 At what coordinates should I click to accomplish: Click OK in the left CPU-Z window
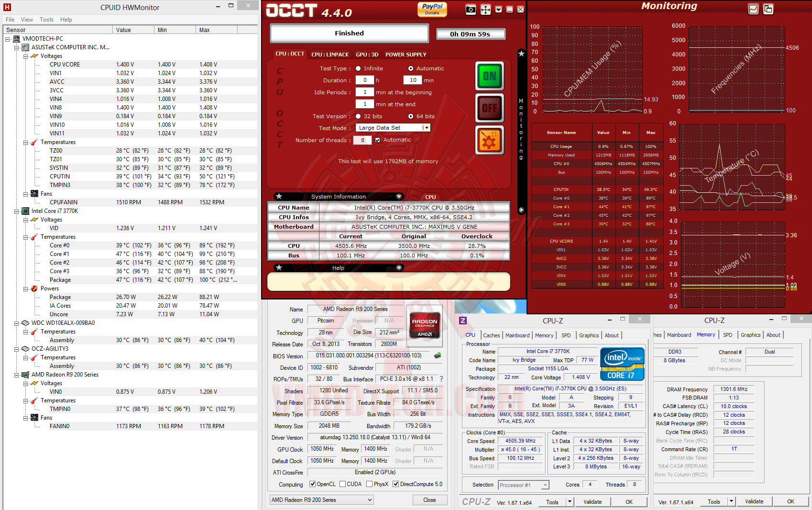click(629, 502)
